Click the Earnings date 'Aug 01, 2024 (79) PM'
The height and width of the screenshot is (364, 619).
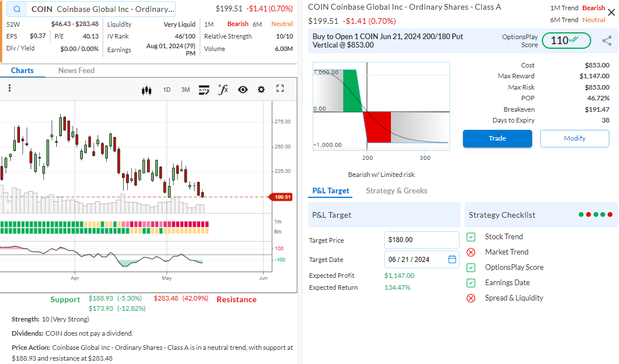coord(171,50)
